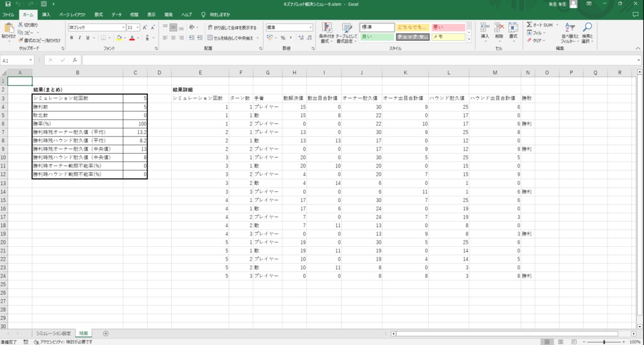Save the workbook with the floppy disk icon
The height and width of the screenshot is (345, 644).
pos(8,4)
